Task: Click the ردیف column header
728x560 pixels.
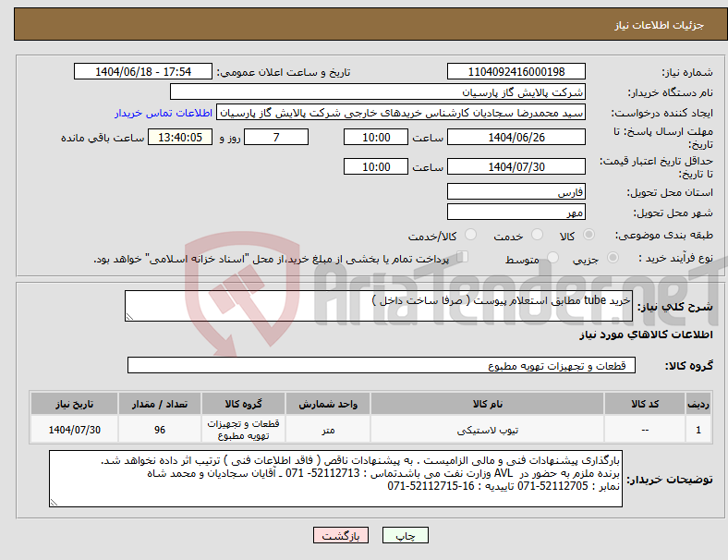Action: point(698,404)
